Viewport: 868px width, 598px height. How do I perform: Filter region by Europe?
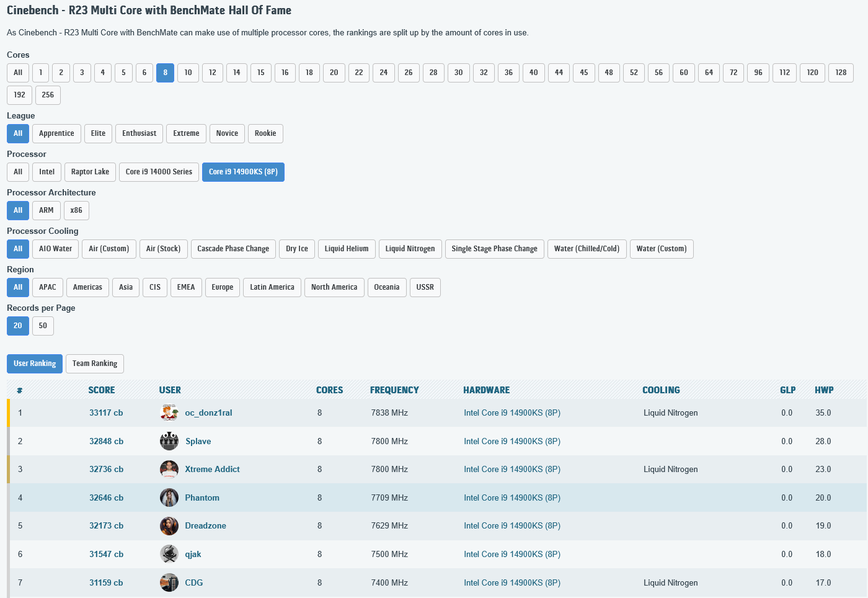[223, 287]
